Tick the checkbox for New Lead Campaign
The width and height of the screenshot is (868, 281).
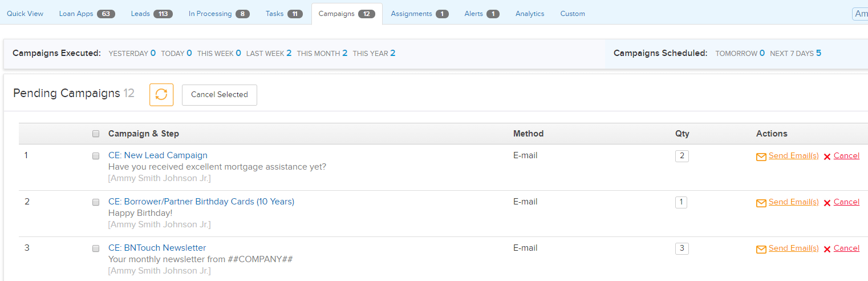coord(96,156)
